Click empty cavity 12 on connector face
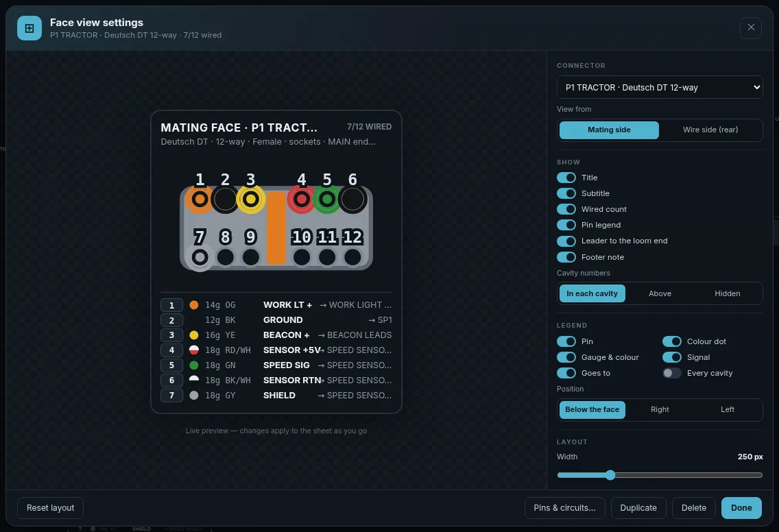Image resolution: width=779 pixels, height=532 pixels. pyautogui.click(x=352, y=257)
